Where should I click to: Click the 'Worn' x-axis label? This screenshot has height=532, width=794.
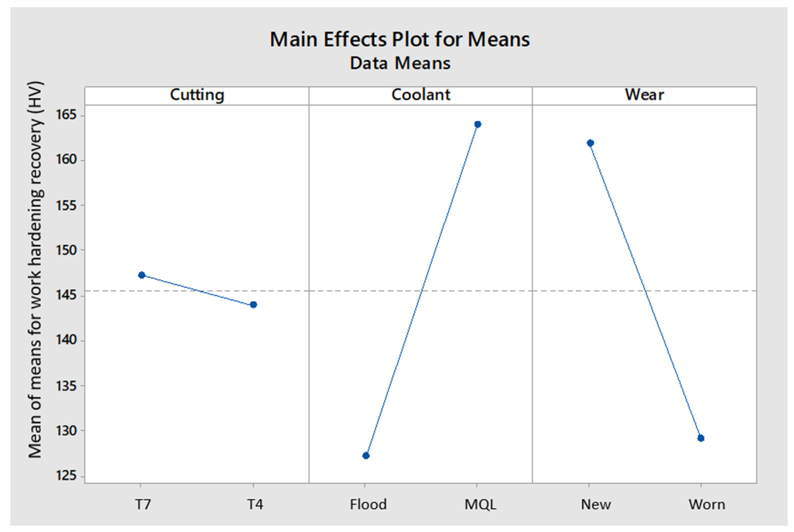click(x=707, y=504)
